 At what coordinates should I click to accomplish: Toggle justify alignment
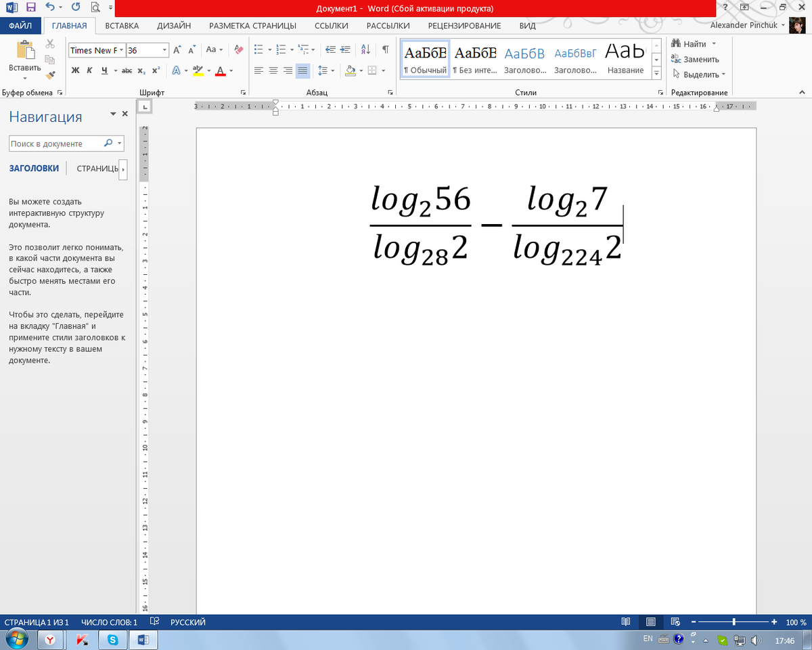click(x=302, y=70)
